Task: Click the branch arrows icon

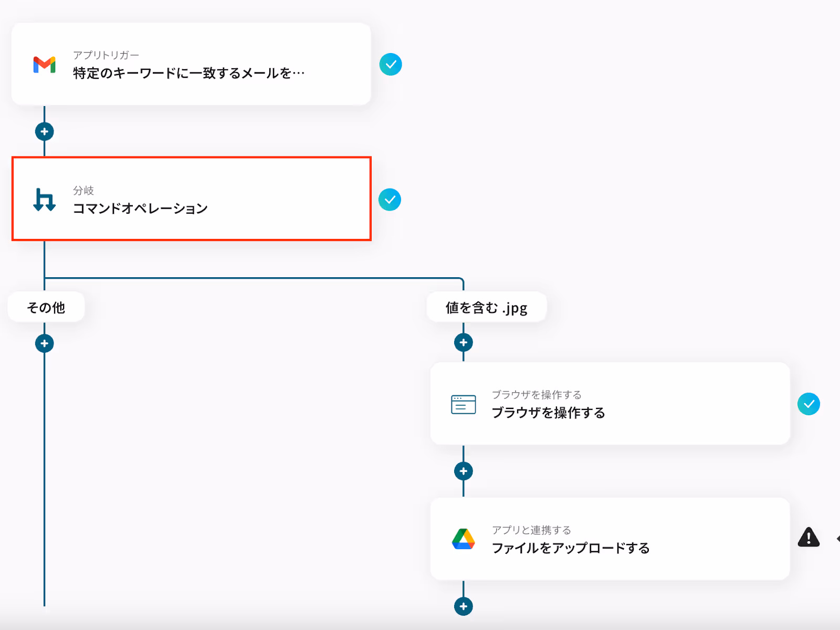Action: pos(45,199)
